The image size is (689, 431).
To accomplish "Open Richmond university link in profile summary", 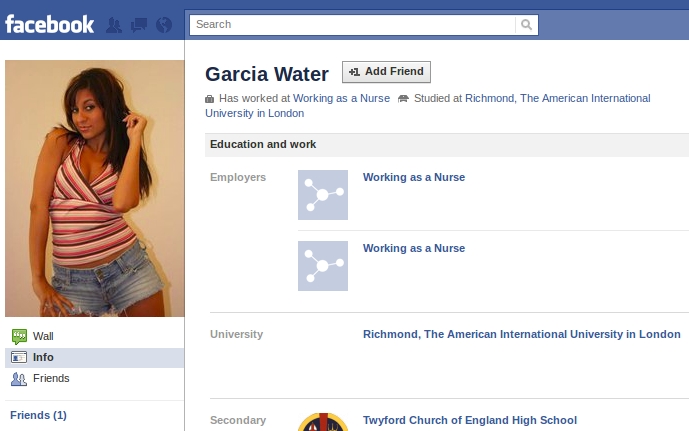I will click(x=428, y=106).
